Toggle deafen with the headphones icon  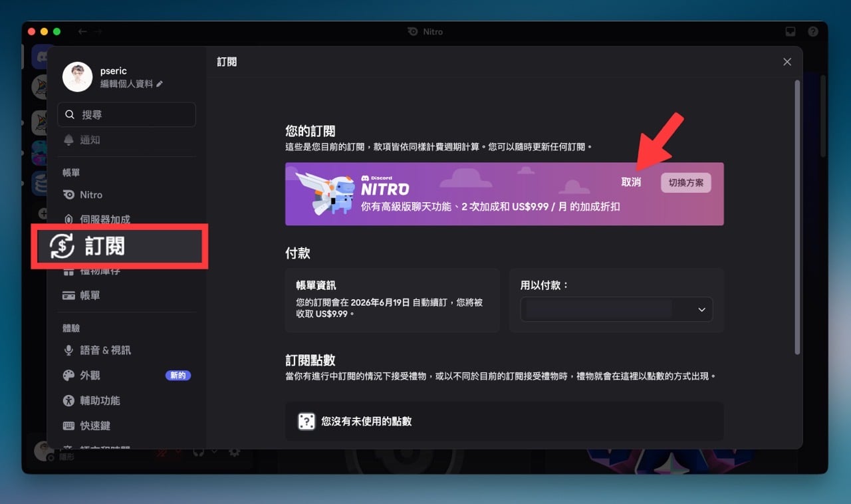tap(198, 451)
